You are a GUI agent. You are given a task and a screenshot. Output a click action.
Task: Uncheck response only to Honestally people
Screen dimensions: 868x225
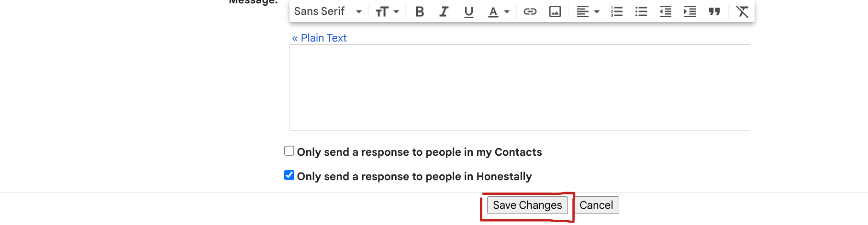289,175
